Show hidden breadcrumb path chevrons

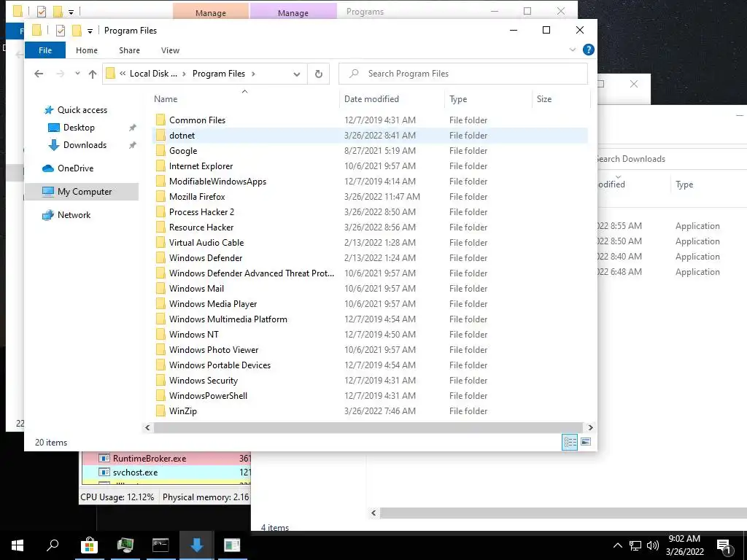[123, 74]
